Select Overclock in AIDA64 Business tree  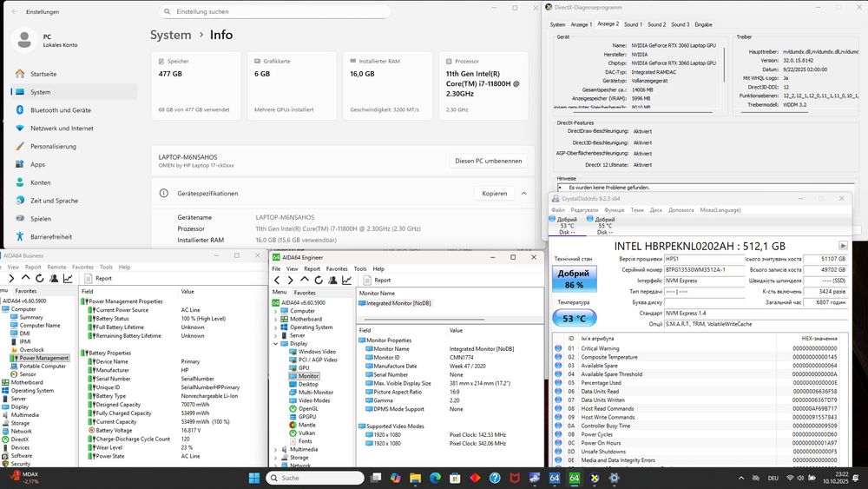(x=31, y=350)
